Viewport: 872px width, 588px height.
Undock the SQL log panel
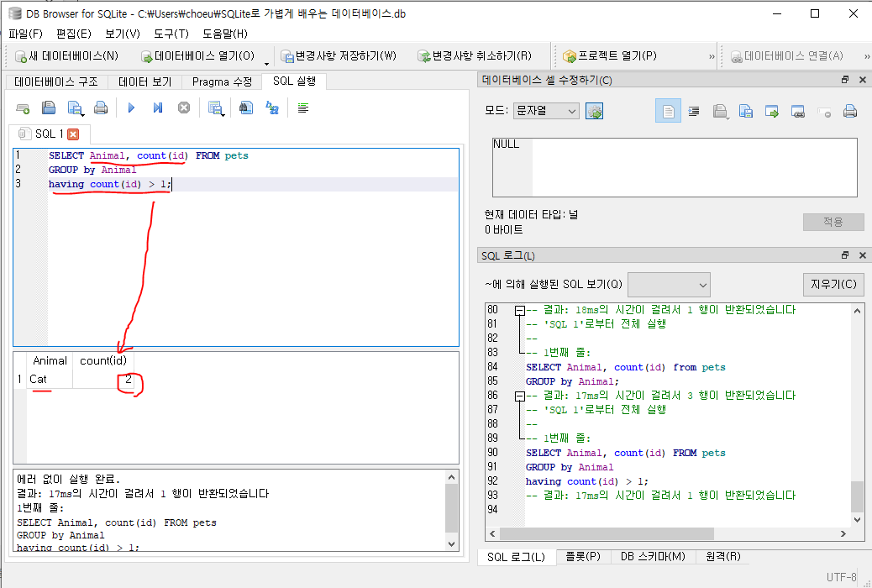[x=845, y=255]
